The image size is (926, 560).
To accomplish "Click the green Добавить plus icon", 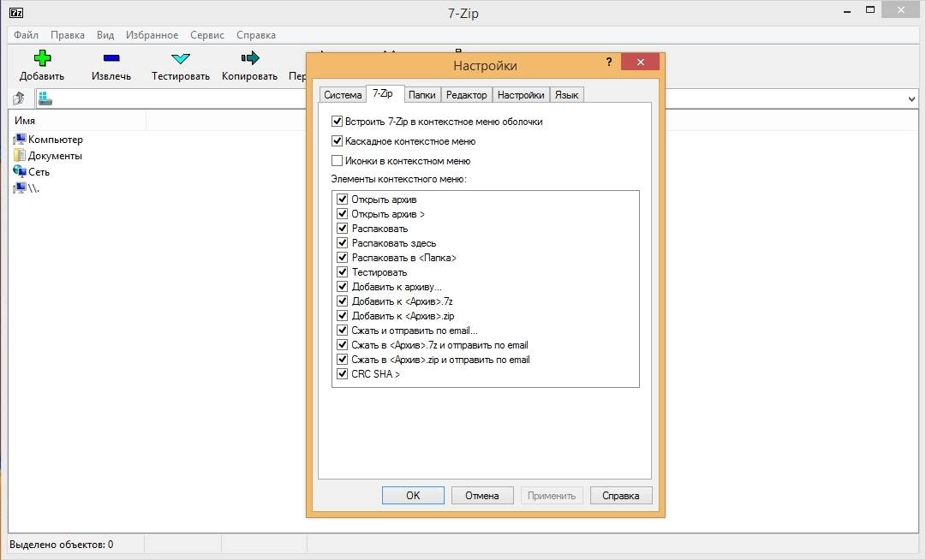I will [x=42, y=58].
